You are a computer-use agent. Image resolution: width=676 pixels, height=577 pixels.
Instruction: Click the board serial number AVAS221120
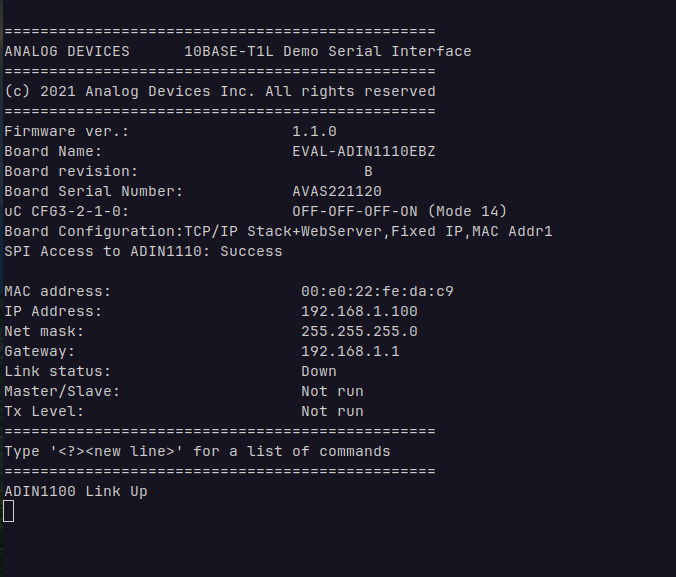[336, 191]
